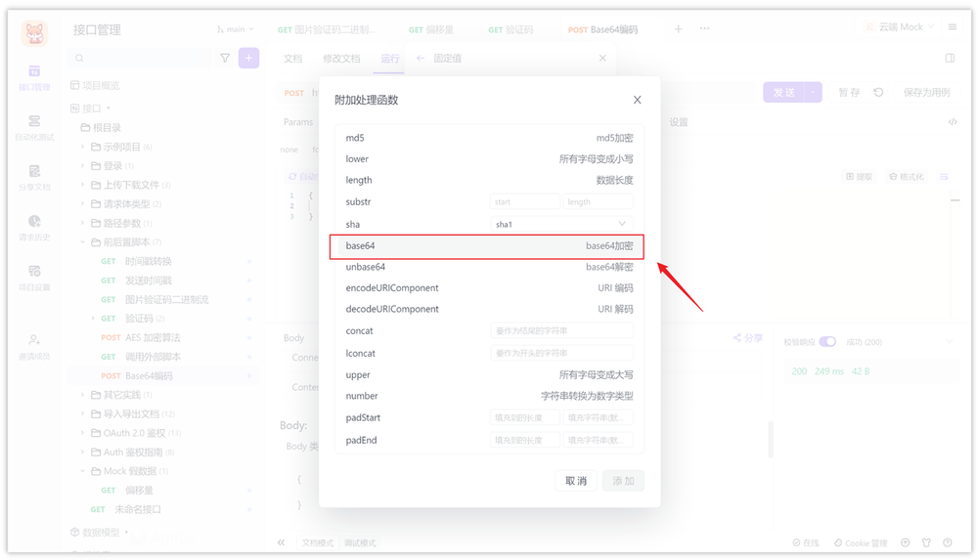978x560 pixels.
Task: Open the 接口管理 sidebar icon
Action: (34, 77)
